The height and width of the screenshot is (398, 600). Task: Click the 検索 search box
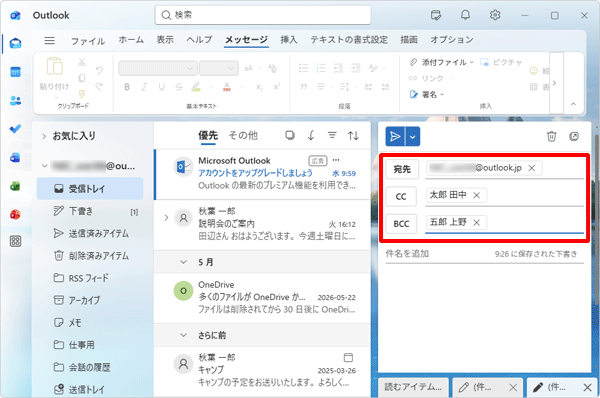coord(263,15)
